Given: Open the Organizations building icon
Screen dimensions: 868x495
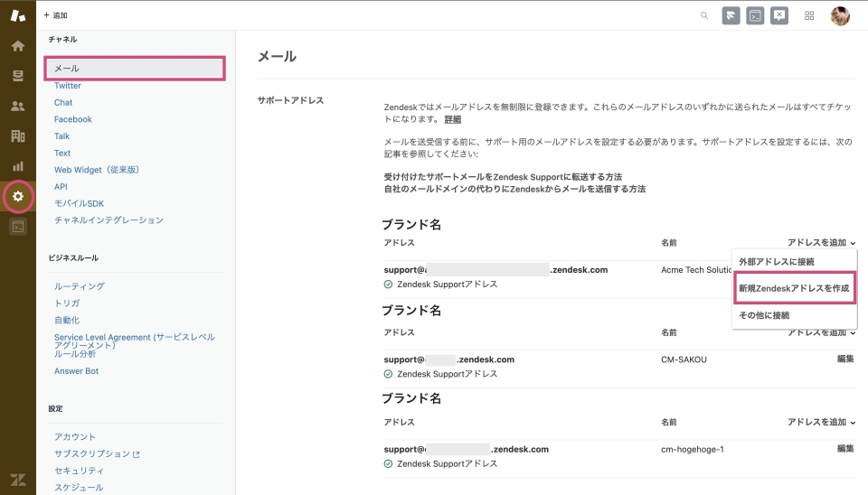Looking at the screenshot, I should (18, 136).
